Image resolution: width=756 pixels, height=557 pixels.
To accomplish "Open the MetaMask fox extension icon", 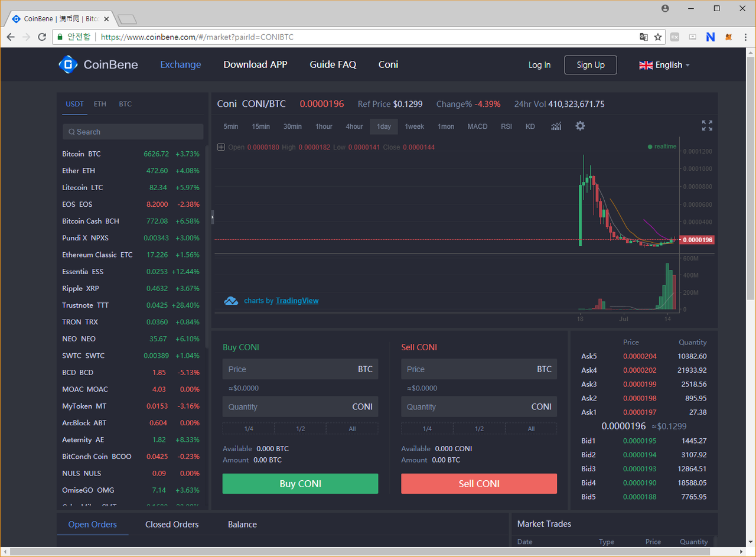I will (x=729, y=37).
